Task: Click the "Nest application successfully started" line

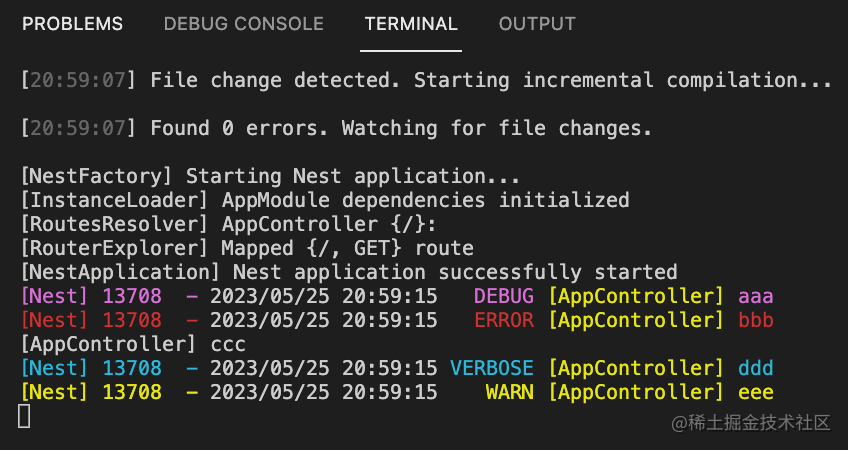Action: coord(349,272)
